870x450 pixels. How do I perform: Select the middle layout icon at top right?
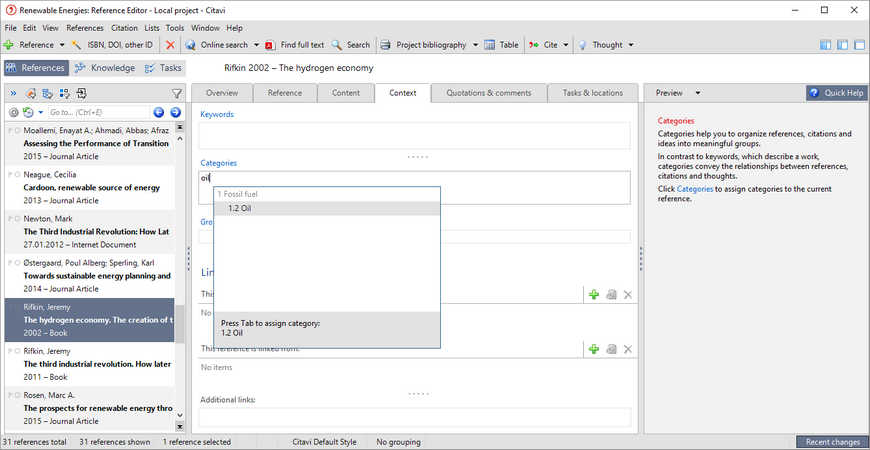tap(843, 45)
